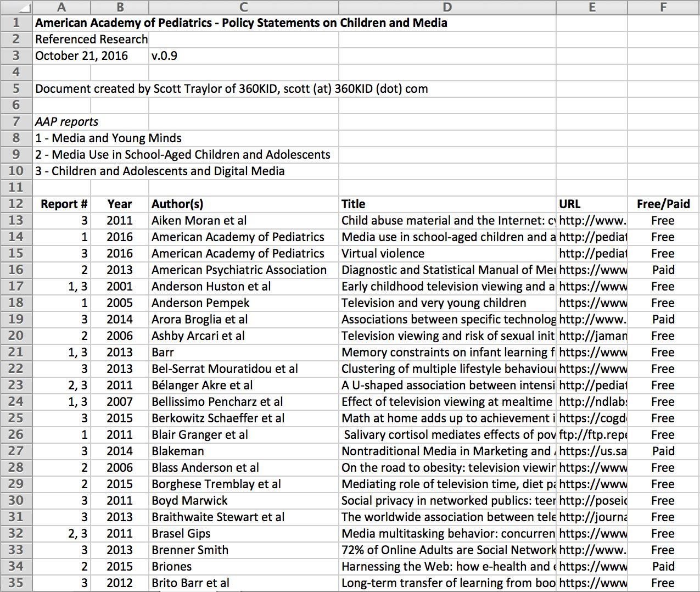Screen dimensions: 700x592
Task: Click 'Bellissimo Pencharz et al' author cell
Action: [x=244, y=401]
